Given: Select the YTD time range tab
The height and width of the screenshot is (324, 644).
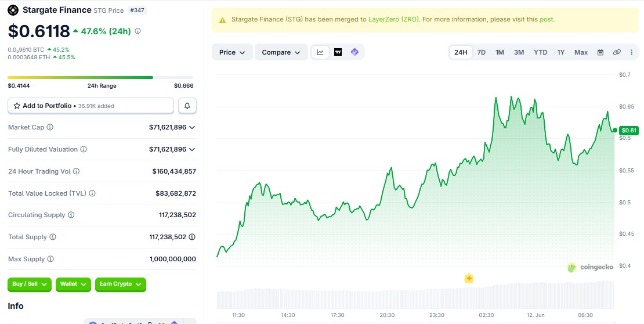Looking at the screenshot, I should (x=541, y=52).
